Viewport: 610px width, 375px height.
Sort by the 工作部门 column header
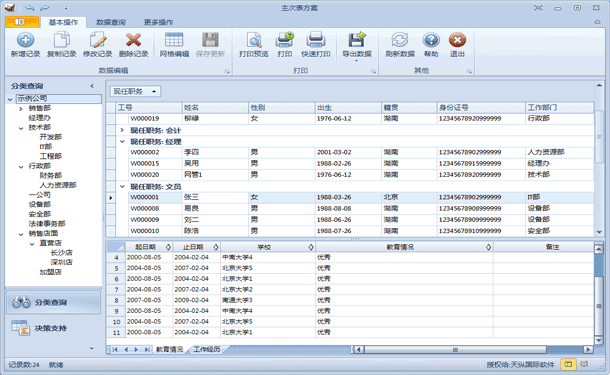click(x=559, y=107)
